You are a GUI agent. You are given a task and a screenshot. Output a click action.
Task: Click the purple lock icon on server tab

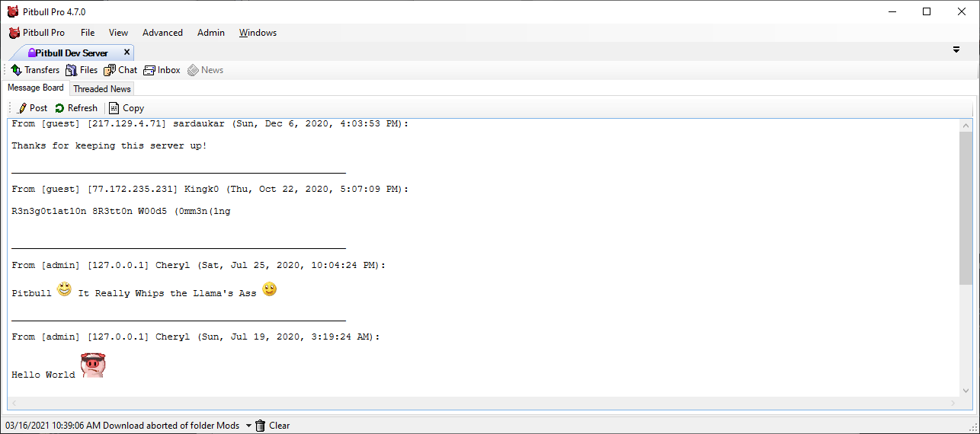tap(32, 53)
